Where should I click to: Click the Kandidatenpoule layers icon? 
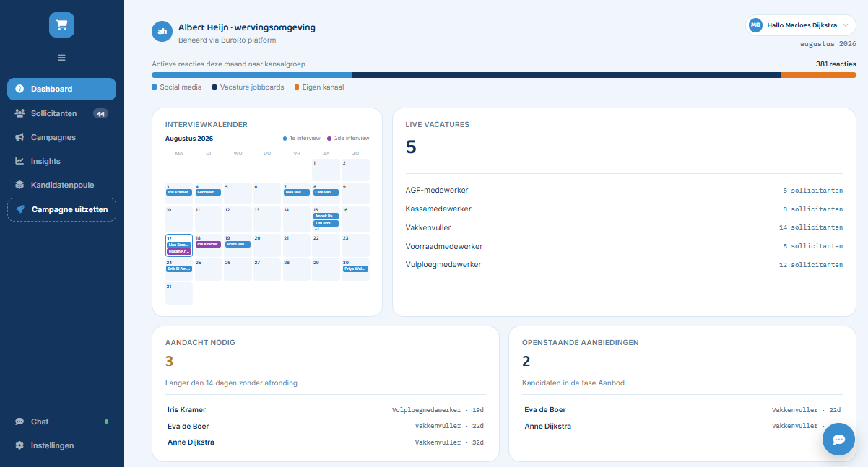coord(19,185)
